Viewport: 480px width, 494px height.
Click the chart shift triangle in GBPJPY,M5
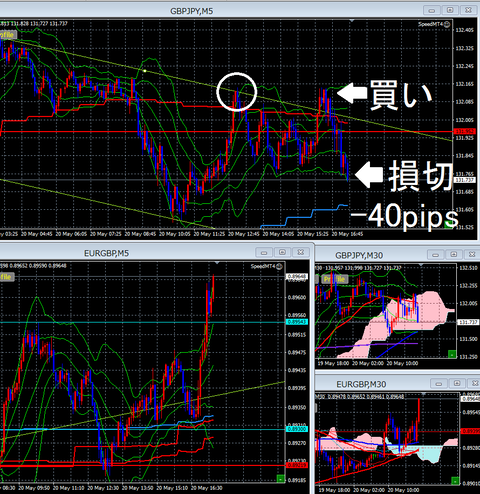pos(352,21)
